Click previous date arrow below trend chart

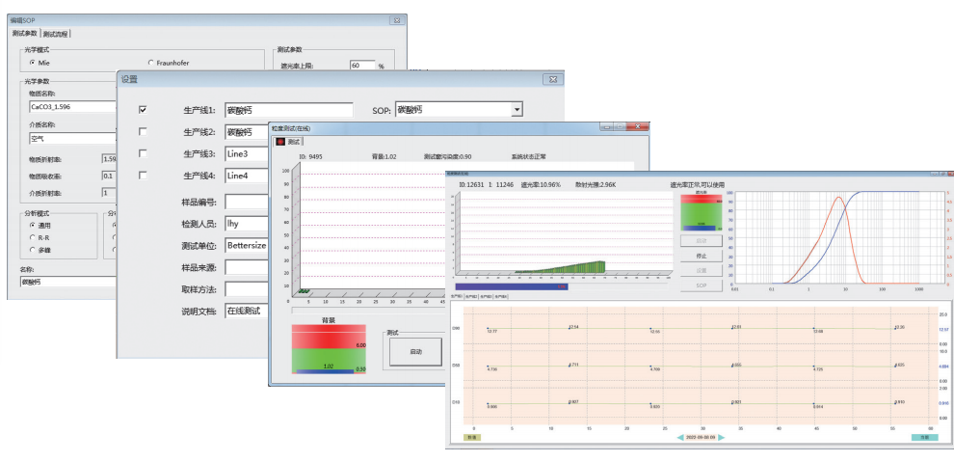point(679,437)
